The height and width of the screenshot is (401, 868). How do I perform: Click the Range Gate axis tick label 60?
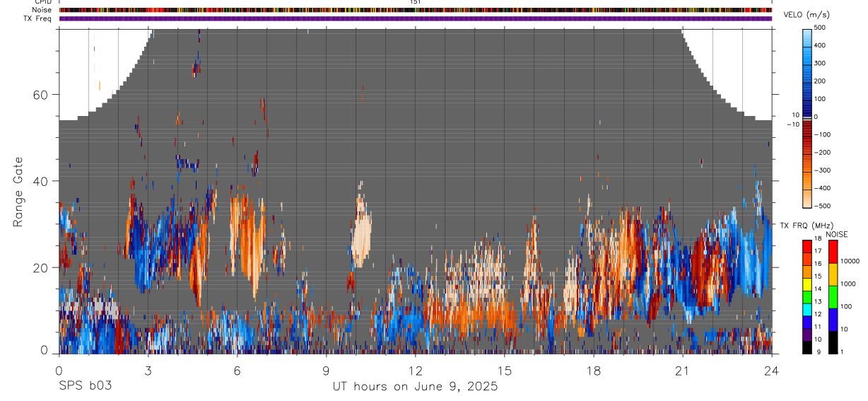click(42, 94)
